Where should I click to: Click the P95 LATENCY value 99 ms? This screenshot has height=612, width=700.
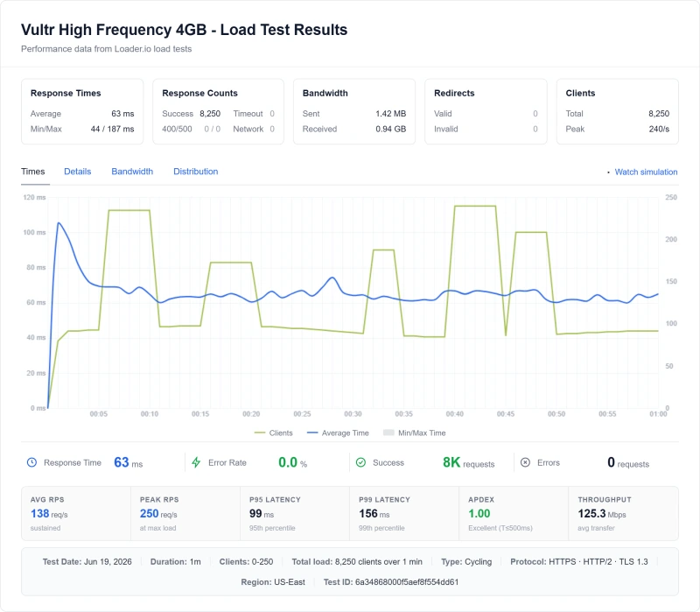(262, 514)
